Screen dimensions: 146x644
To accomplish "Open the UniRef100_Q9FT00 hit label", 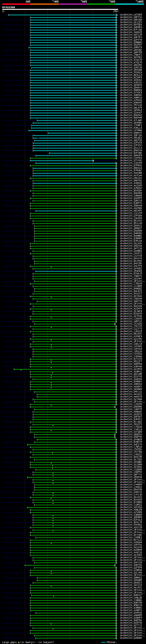I will 131,17.
